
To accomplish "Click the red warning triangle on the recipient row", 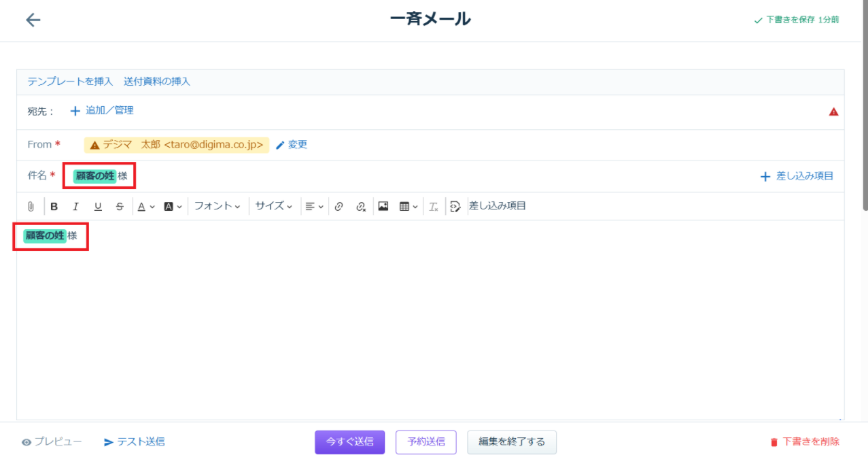I will tap(833, 112).
